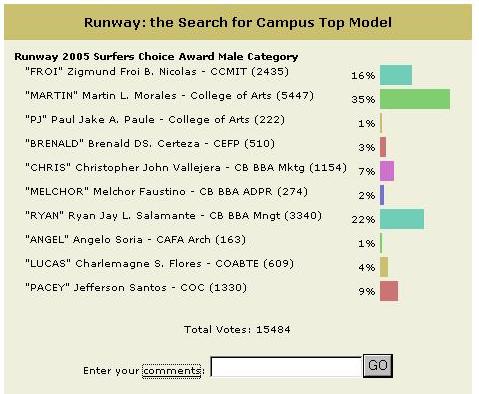Select the Martin L. Morales entry

pos(169,96)
